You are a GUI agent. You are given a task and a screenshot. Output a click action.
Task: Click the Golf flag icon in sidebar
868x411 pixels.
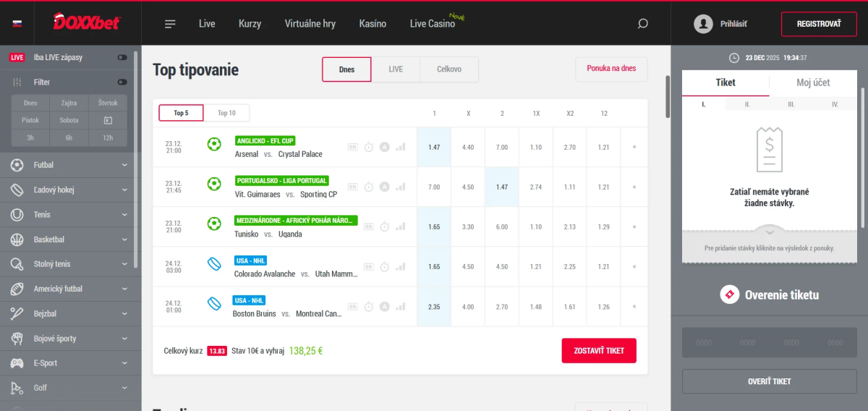(17, 388)
